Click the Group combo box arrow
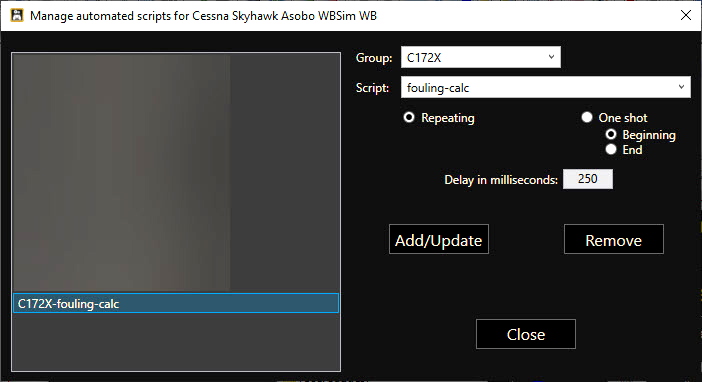 [x=551, y=57]
